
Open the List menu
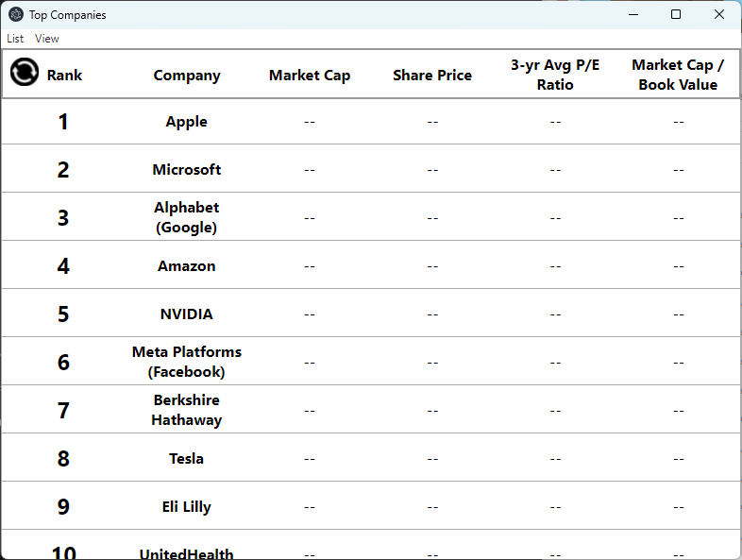15,39
